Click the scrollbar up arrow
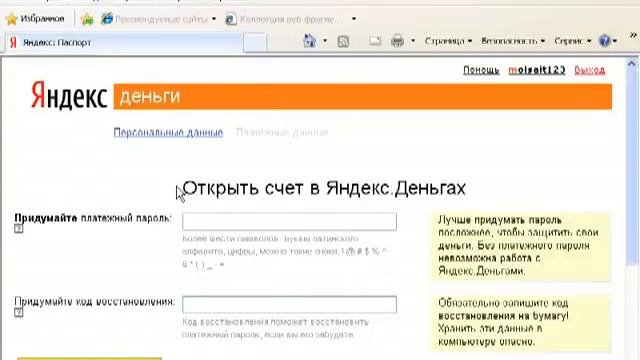Image resolution: width=640 pixels, height=360 pixels. tap(632, 64)
